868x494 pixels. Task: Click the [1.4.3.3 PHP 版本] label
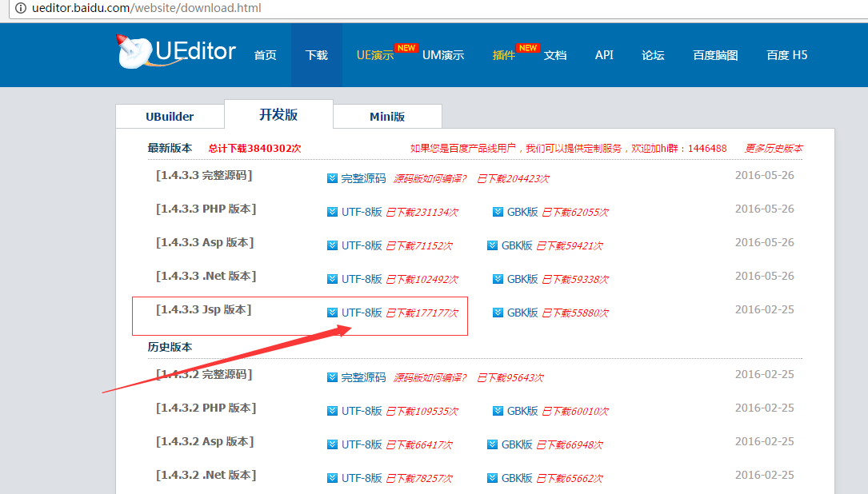[x=206, y=209]
